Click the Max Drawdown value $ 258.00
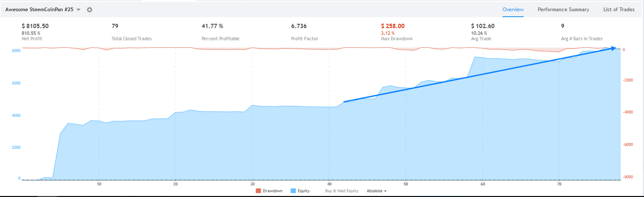Image resolution: width=644 pixels, height=197 pixels. (x=392, y=26)
